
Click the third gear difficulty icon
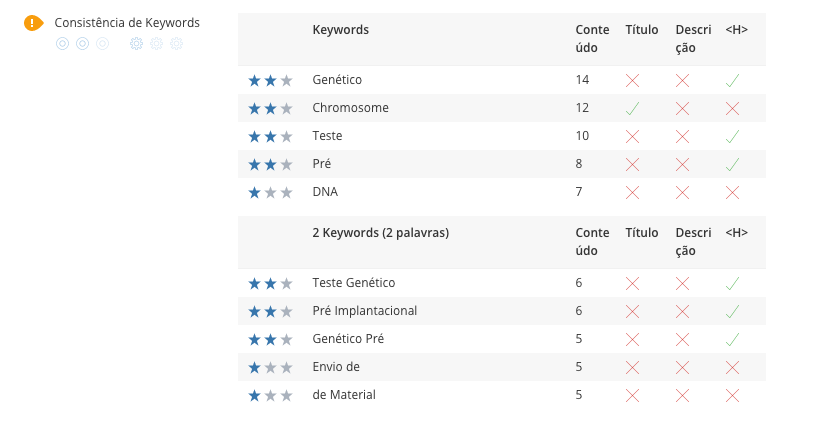click(177, 44)
